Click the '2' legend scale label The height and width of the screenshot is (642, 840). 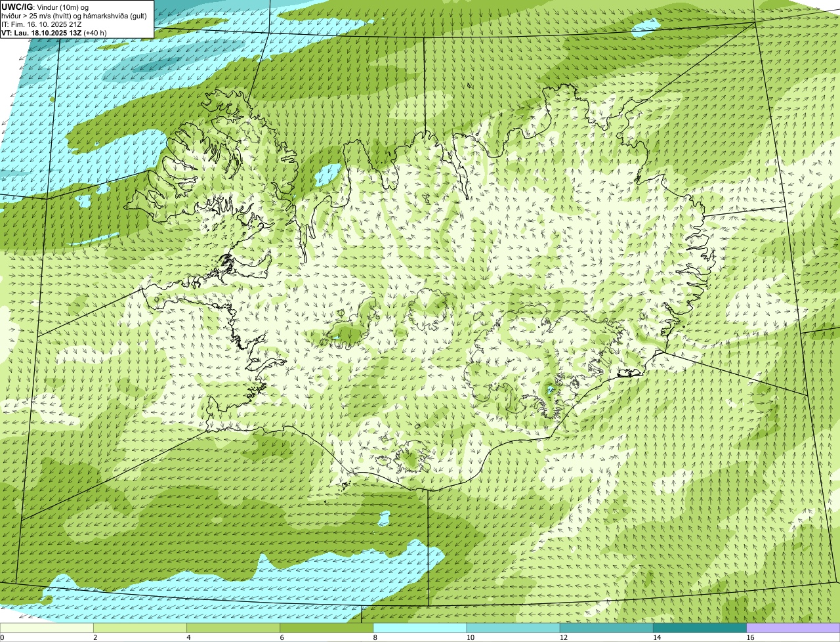(95, 637)
